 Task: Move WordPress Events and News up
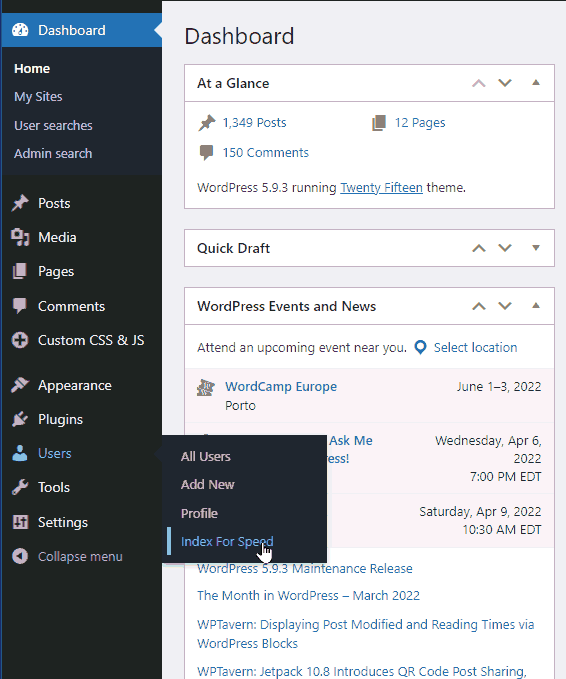click(479, 306)
